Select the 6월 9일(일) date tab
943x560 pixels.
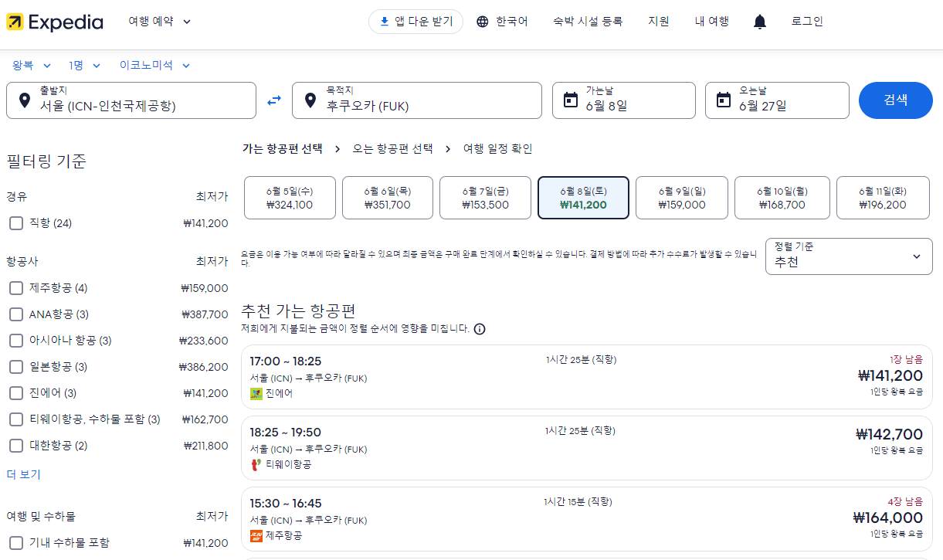(682, 198)
